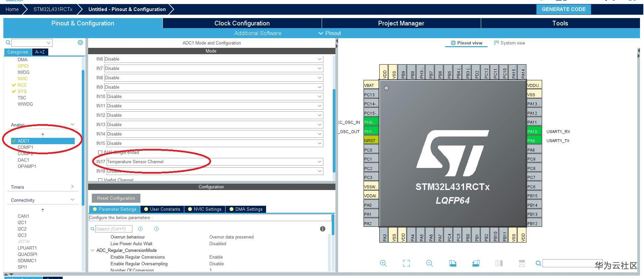
Task: Switch to the Clock Configuration tab
Action: click(x=242, y=23)
